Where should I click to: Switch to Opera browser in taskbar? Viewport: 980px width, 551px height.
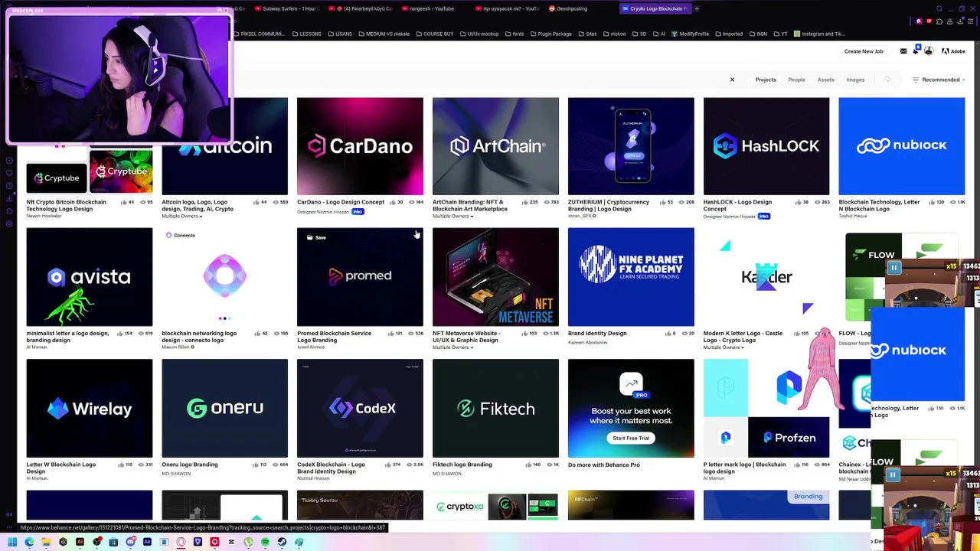[181, 542]
